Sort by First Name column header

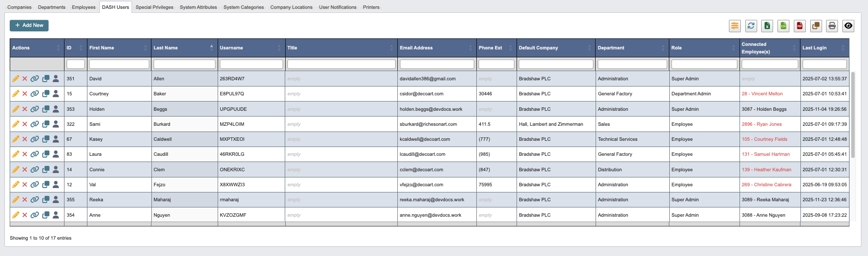(119, 48)
